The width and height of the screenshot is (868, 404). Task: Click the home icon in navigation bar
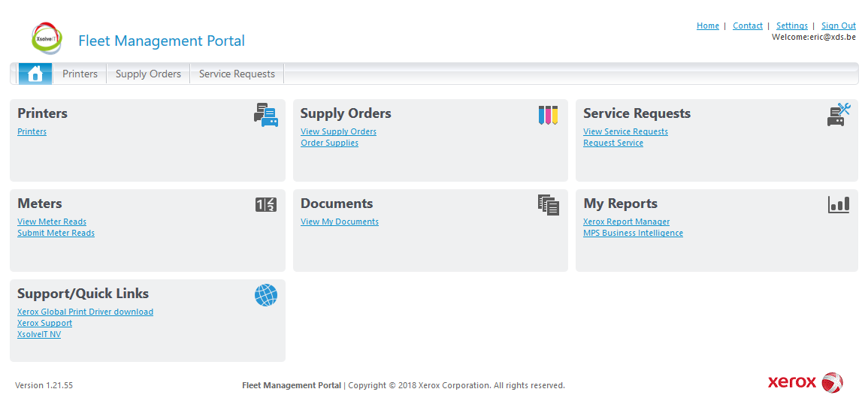35,74
